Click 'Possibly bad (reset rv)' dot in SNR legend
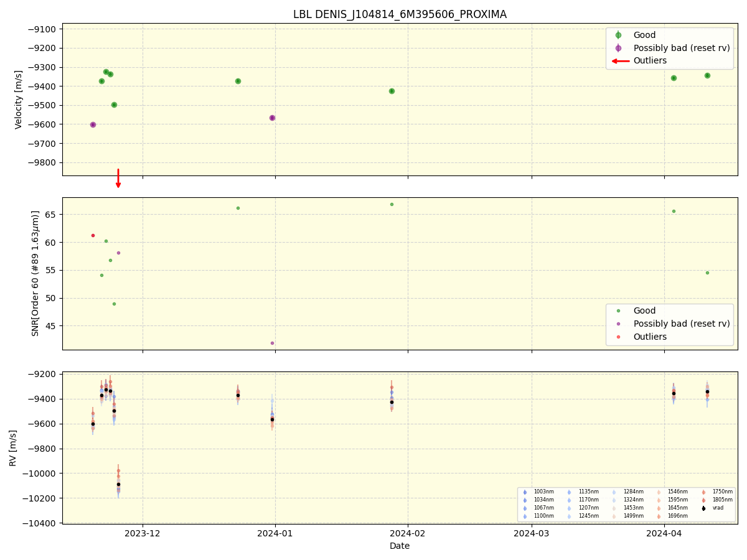Screen dimensions: 747x560 coord(618,324)
